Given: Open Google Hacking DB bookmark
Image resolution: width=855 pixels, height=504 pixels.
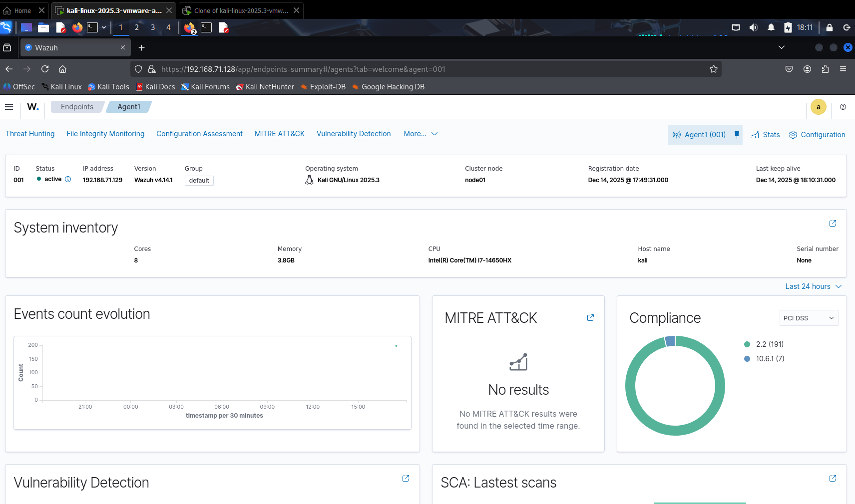Looking at the screenshot, I should [x=388, y=87].
